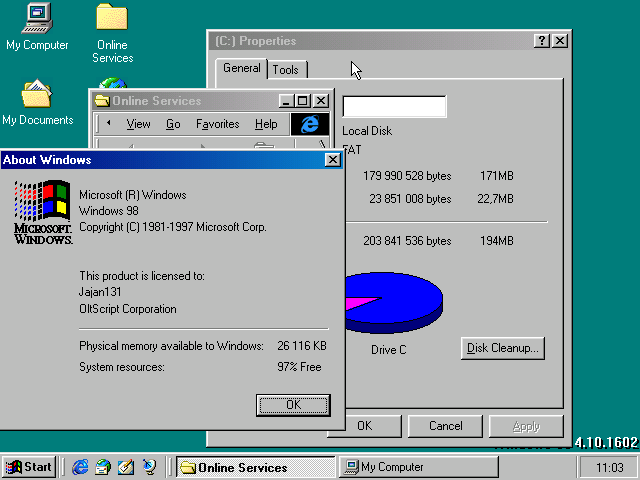Open the Favorites menu

point(217,124)
